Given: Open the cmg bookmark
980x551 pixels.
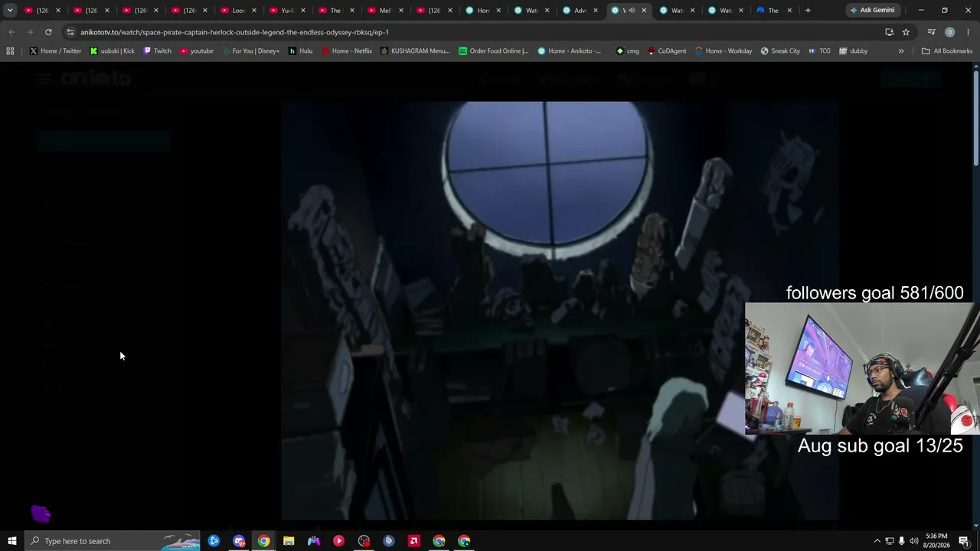Looking at the screenshot, I should pos(628,51).
